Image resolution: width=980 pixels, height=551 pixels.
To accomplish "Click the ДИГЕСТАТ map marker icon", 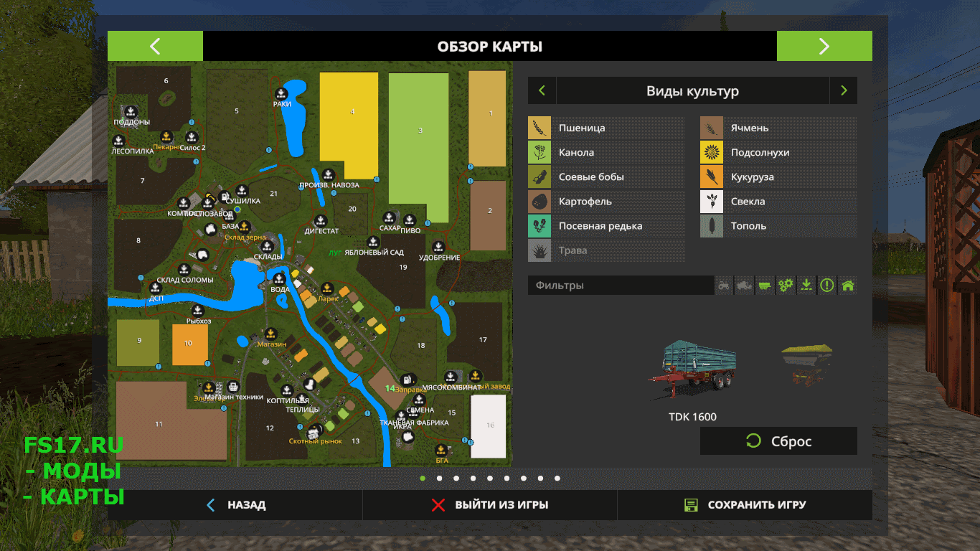I will coord(321,221).
